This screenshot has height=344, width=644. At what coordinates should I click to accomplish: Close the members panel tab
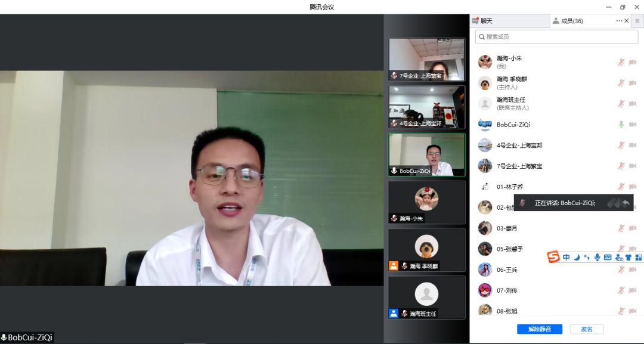click(627, 21)
